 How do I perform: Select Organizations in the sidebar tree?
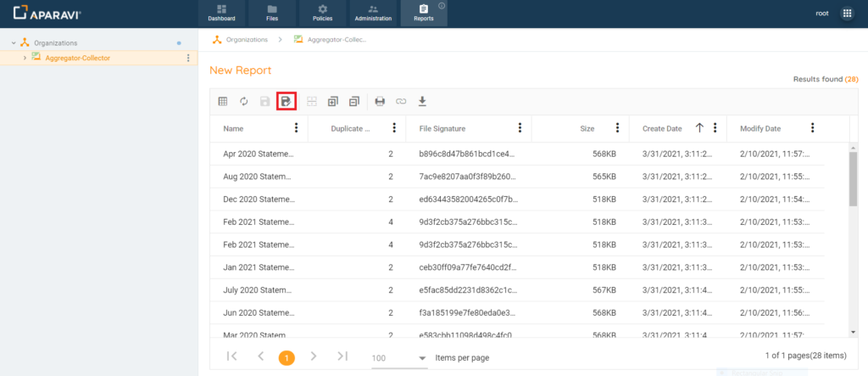click(x=55, y=42)
